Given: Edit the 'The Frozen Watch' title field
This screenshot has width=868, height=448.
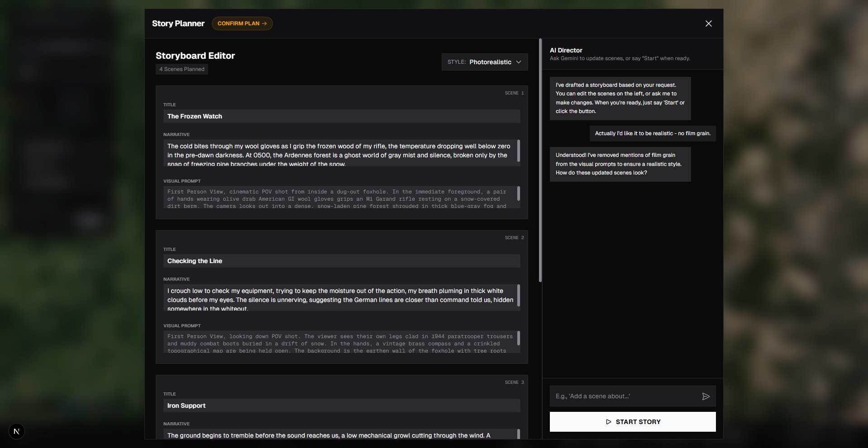Looking at the screenshot, I should [x=341, y=116].
